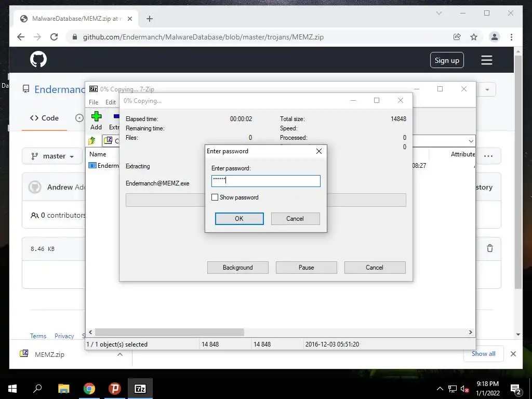
Task: Open a new Chrome tab
Action: pos(150,19)
